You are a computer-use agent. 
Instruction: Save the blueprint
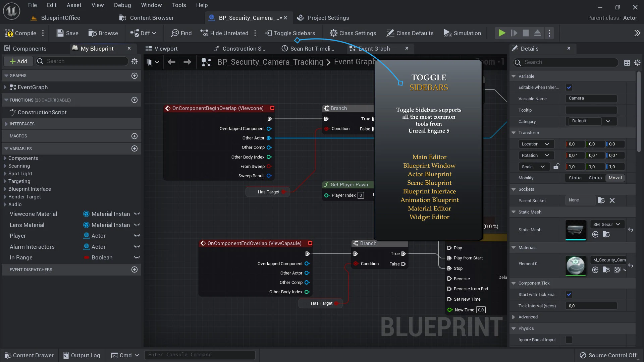[x=67, y=33]
